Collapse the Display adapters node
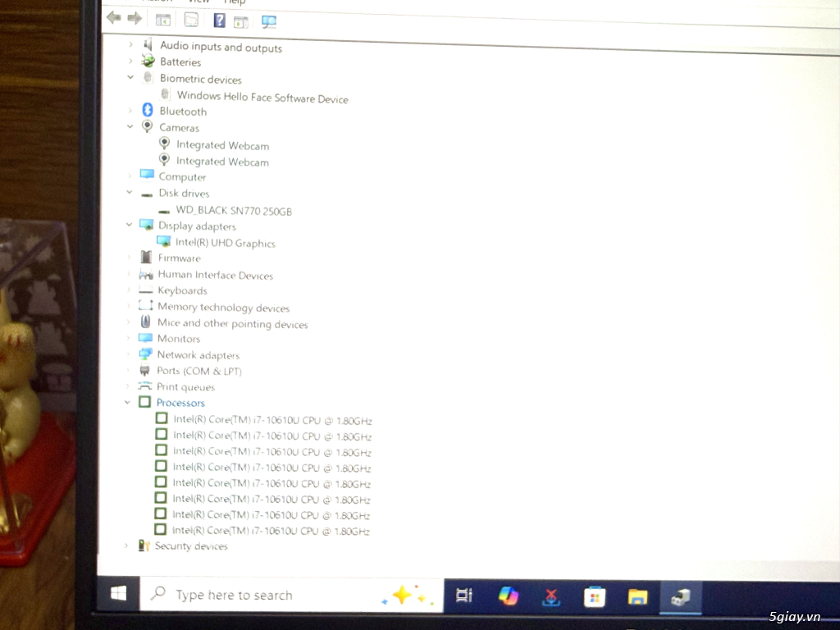Image resolution: width=840 pixels, height=630 pixels. click(x=129, y=224)
